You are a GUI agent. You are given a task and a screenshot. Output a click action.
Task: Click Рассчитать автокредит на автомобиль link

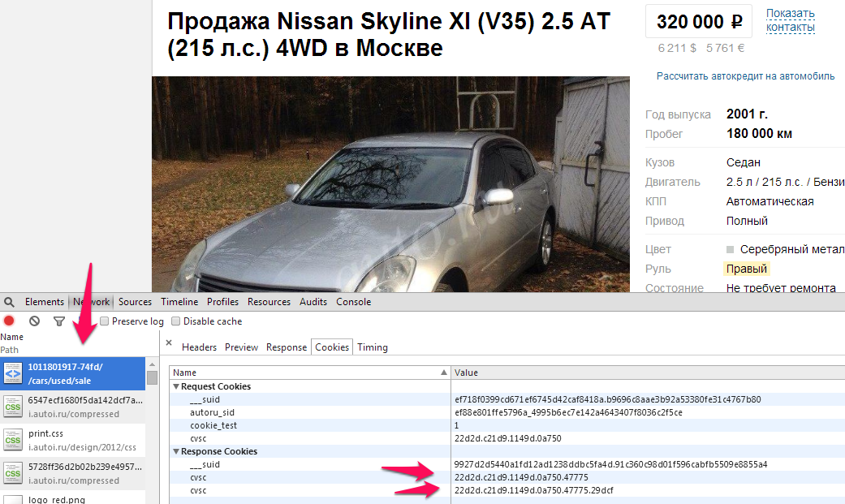(x=745, y=76)
